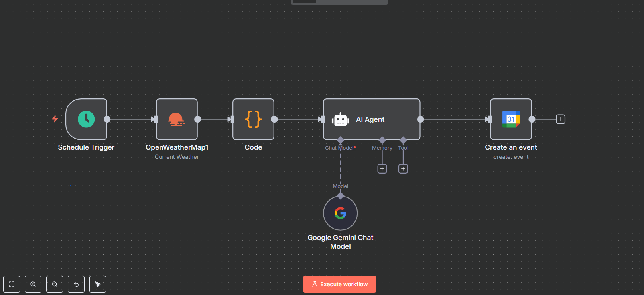Click the "create: event" subtitle
The image size is (644, 295).
pyautogui.click(x=511, y=157)
